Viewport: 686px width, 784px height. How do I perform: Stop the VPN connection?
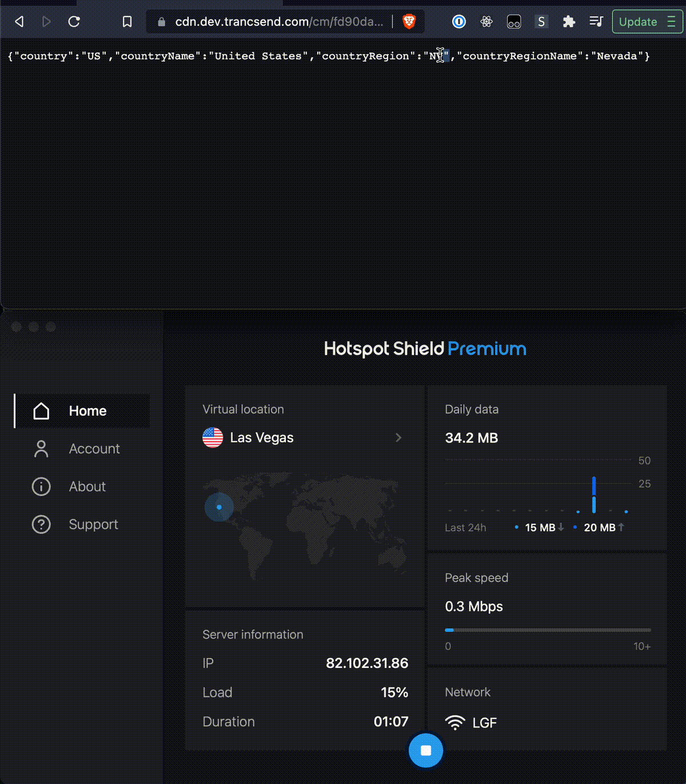click(x=426, y=750)
